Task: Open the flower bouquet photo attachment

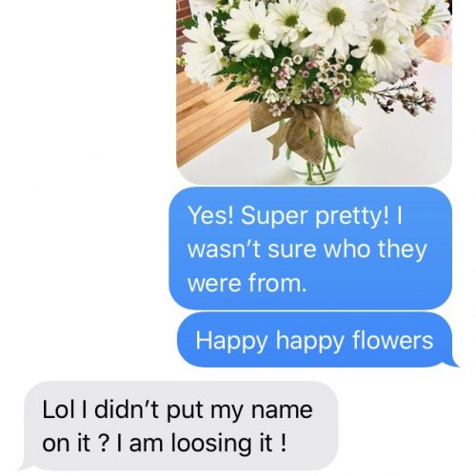Action: (314, 92)
